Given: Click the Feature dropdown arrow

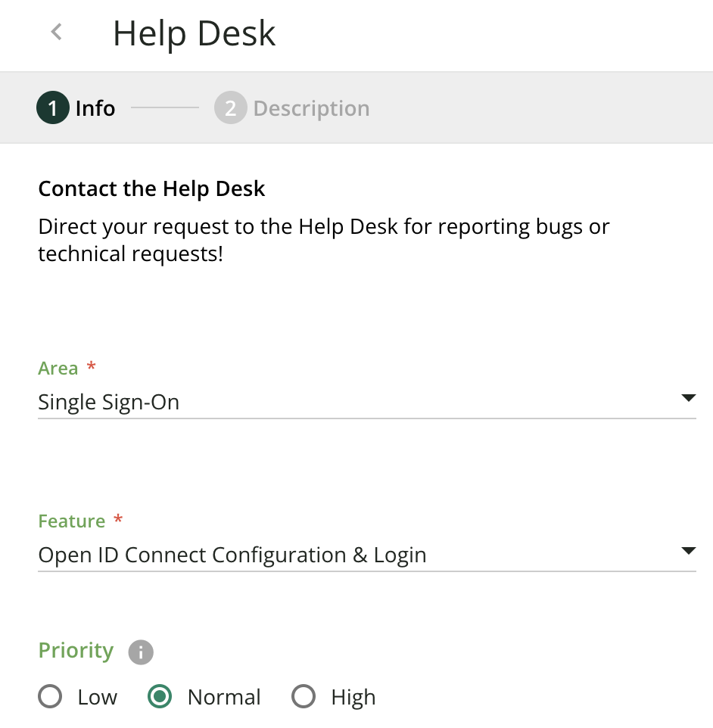Looking at the screenshot, I should (688, 551).
